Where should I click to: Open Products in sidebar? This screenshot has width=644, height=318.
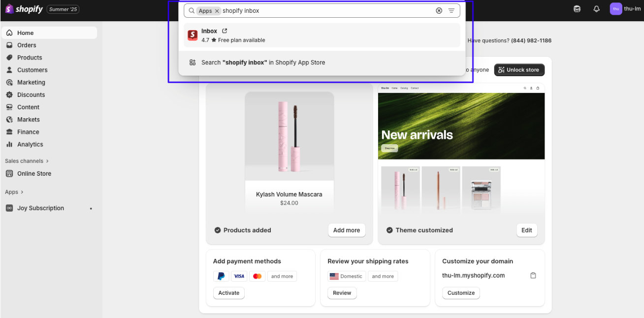click(49, 58)
